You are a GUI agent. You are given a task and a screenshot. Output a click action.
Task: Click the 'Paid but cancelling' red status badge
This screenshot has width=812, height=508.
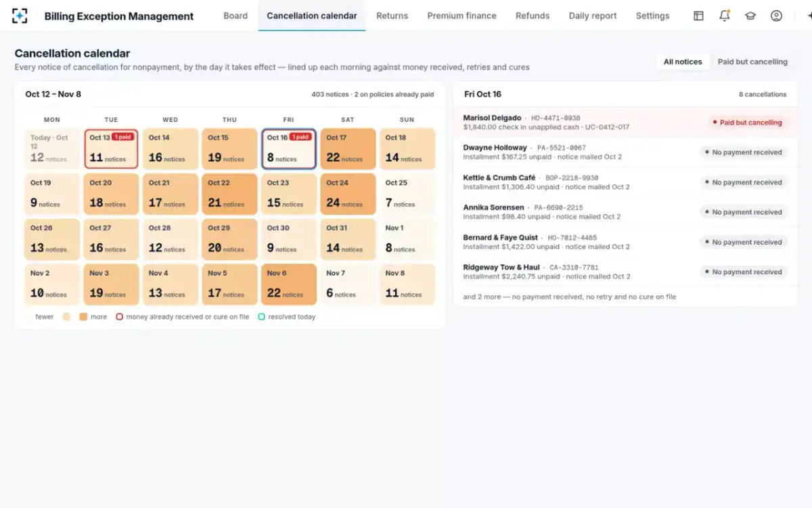tap(748, 123)
